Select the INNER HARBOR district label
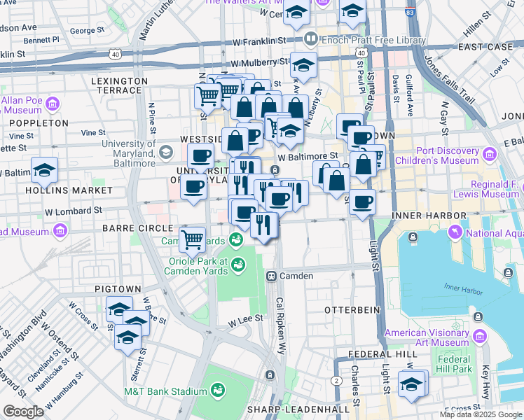Screen dimensions: 524x420 click(429, 216)
